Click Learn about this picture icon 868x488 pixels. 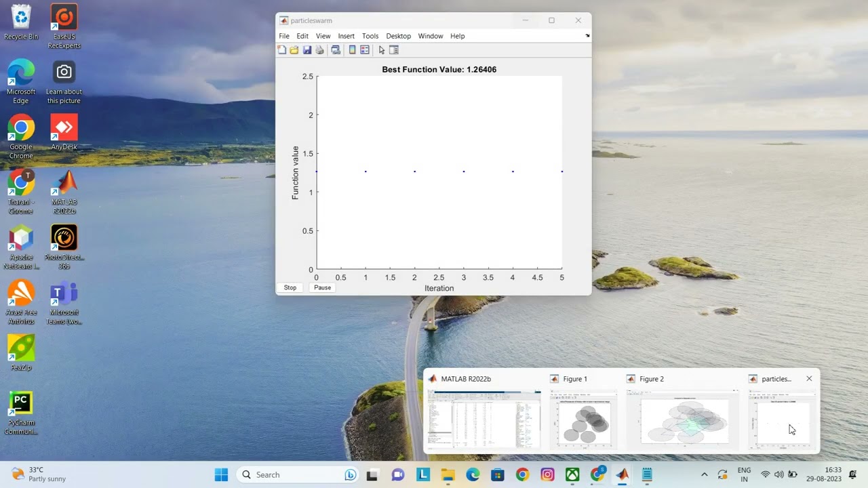click(64, 82)
